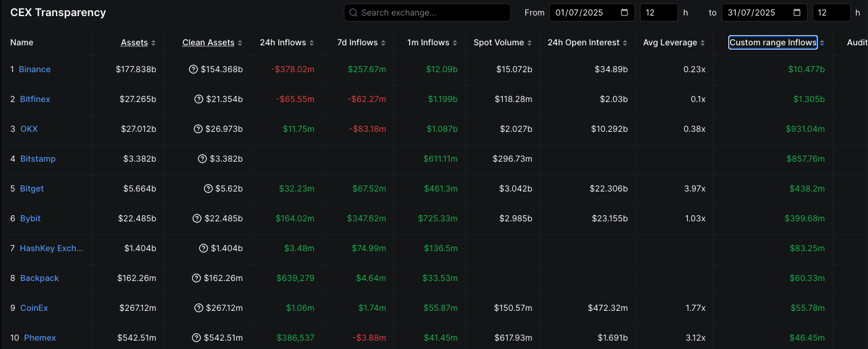
Task: Click the Bitget Clean Assets help icon
Action: pos(208,189)
